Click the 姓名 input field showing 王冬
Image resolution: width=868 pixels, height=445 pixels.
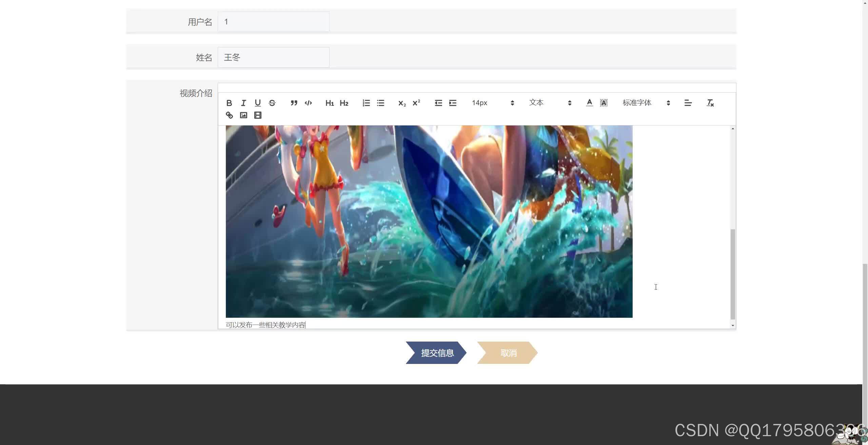point(273,57)
